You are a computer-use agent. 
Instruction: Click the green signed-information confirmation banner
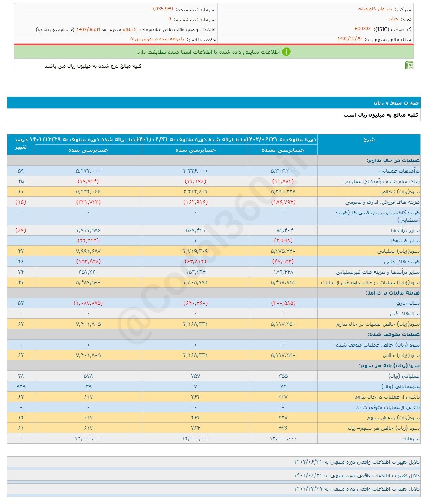click(x=213, y=52)
